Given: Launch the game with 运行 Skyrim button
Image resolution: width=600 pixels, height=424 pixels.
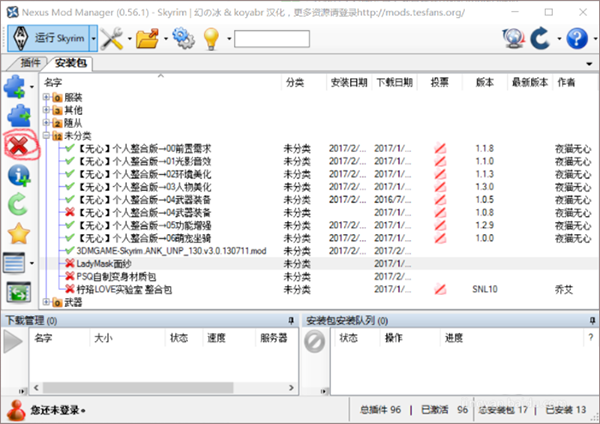Looking at the screenshot, I should click(x=49, y=38).
